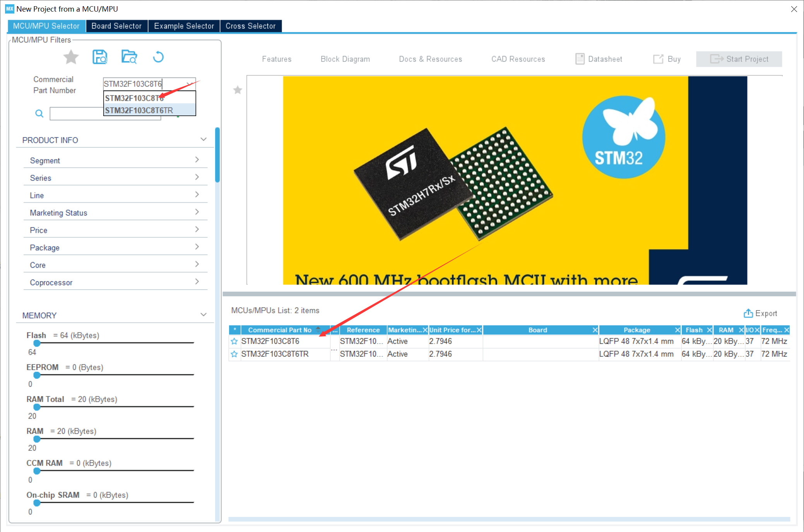Click the load saved search folder icon
Screen dimensions: 804x532
(x=129, y=57)
